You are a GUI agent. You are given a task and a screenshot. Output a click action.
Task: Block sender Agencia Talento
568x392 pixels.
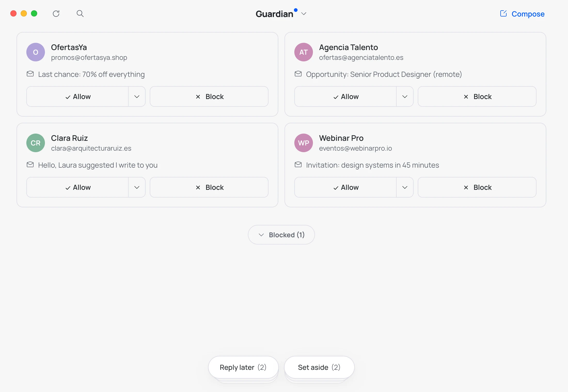[477, 96]
